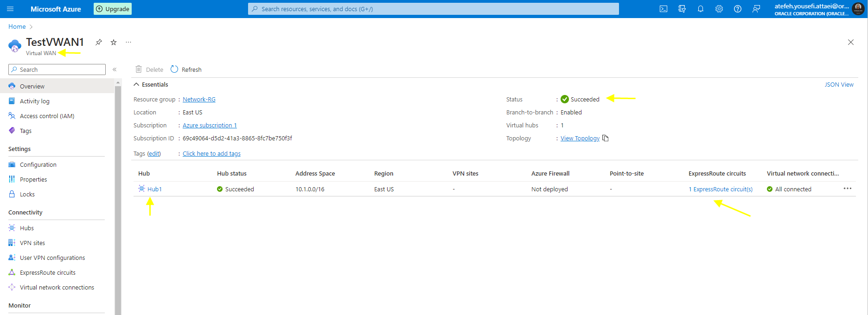Click the Upgrade button
Viewport: 868px width, 315px height.
coord(113,9)
